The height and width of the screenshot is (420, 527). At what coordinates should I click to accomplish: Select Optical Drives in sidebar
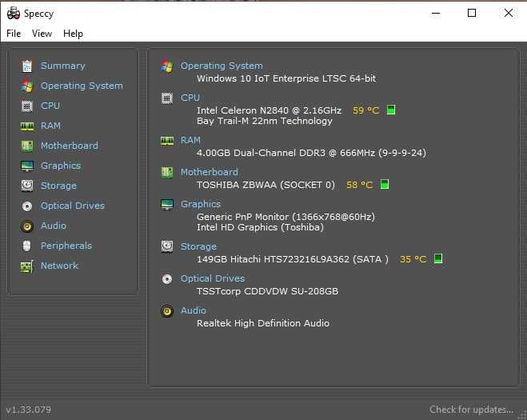[72, 206]
